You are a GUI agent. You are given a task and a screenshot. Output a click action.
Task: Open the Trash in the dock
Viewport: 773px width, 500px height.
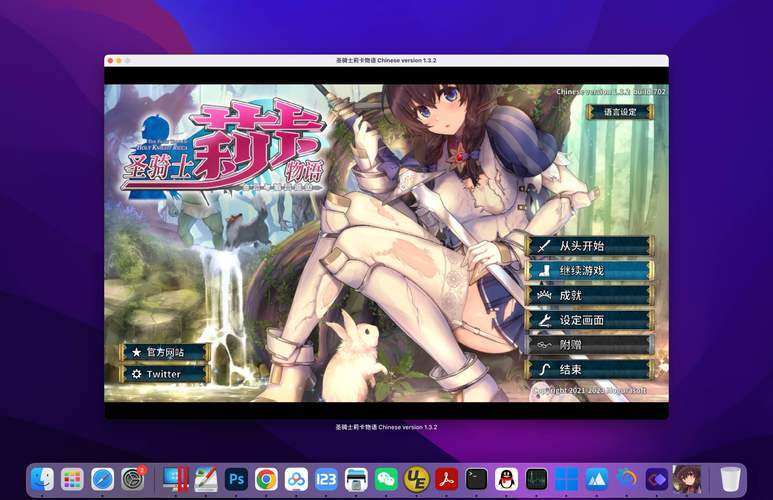point(731,479)
